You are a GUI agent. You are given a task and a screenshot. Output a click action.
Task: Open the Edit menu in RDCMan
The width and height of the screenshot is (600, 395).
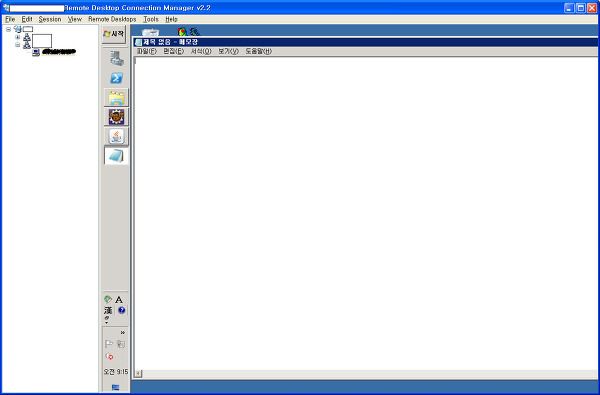click(27, 19)
